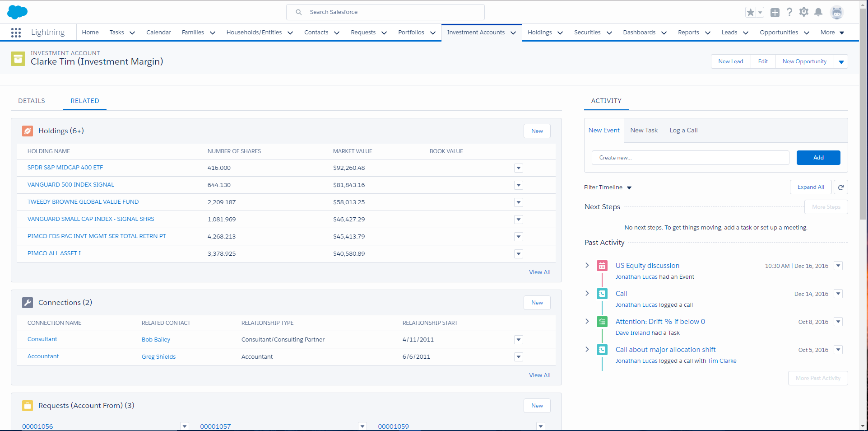Click the Holdings related list icon
This screenshot has height=431, width=868.
(28, 131)
